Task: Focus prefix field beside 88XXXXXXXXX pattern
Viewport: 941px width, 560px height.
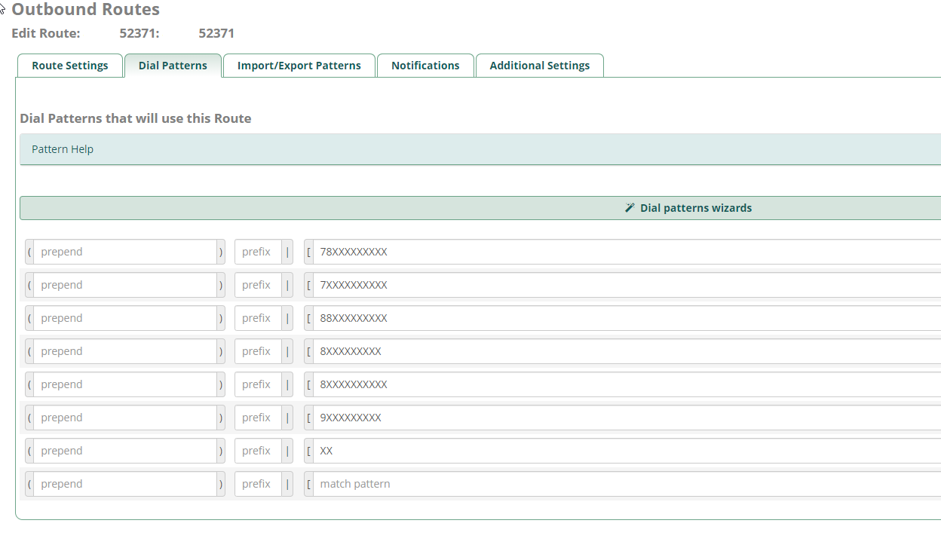Action: point(258,318)
